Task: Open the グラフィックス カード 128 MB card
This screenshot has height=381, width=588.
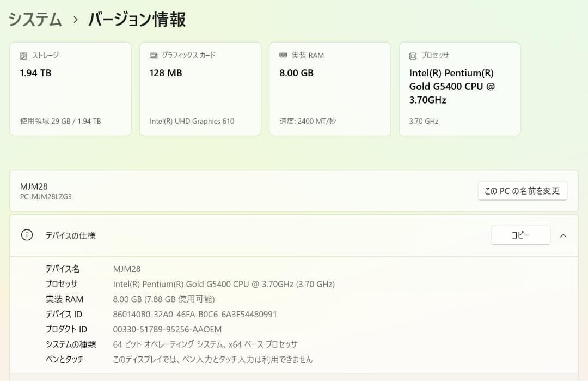Action: (200, 89)
